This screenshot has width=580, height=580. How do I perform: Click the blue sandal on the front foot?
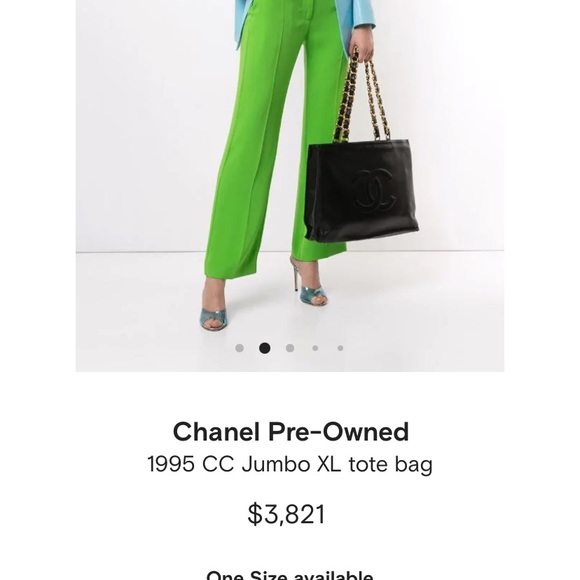click(214, 319)
